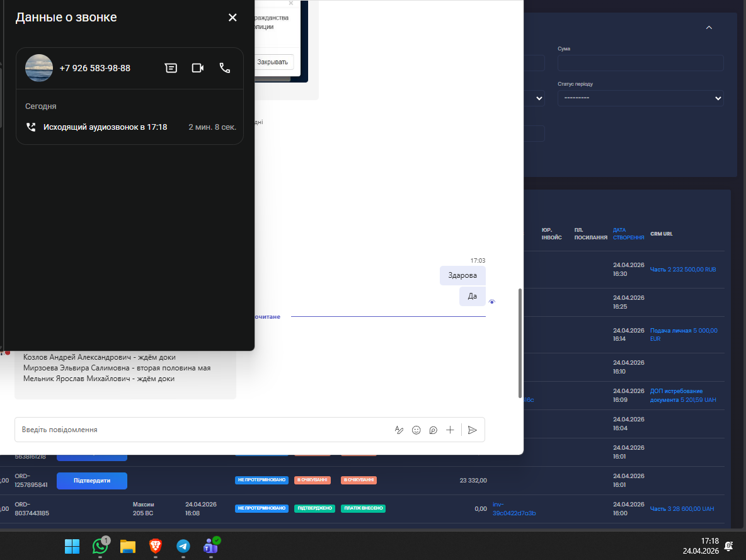Screen dimensions: 746x560
Task: Open link ДОП истребование документа 5 201,59 UAH
Action: 683,396
